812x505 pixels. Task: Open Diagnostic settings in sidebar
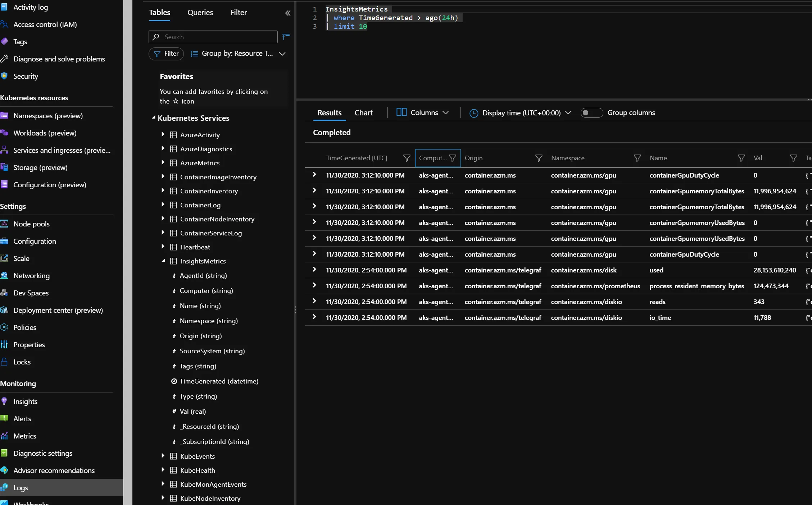[43, 453]
